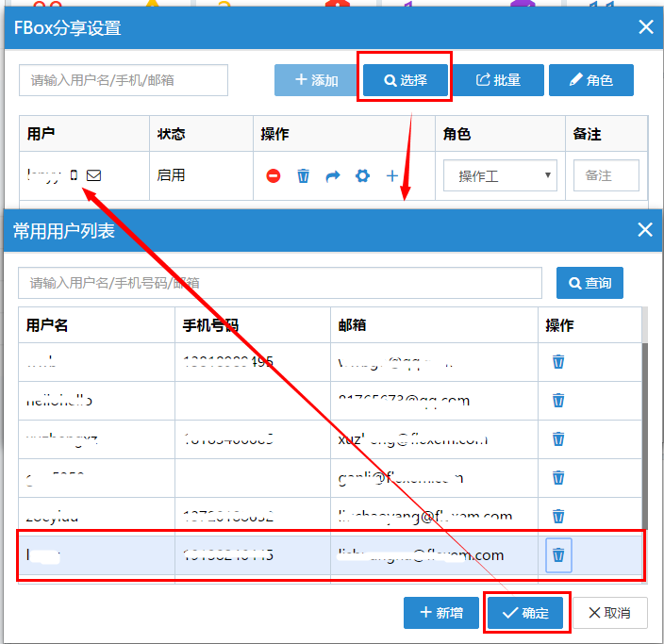Confirm with the 确定 button
Viewport: 664px width, 644px height.
click(525, 613)
